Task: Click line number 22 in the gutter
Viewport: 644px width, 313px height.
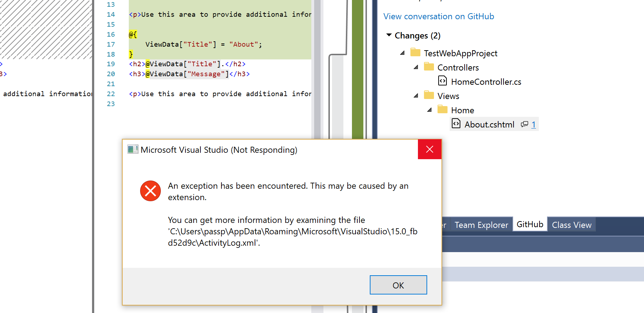Action: pos(111,94)
